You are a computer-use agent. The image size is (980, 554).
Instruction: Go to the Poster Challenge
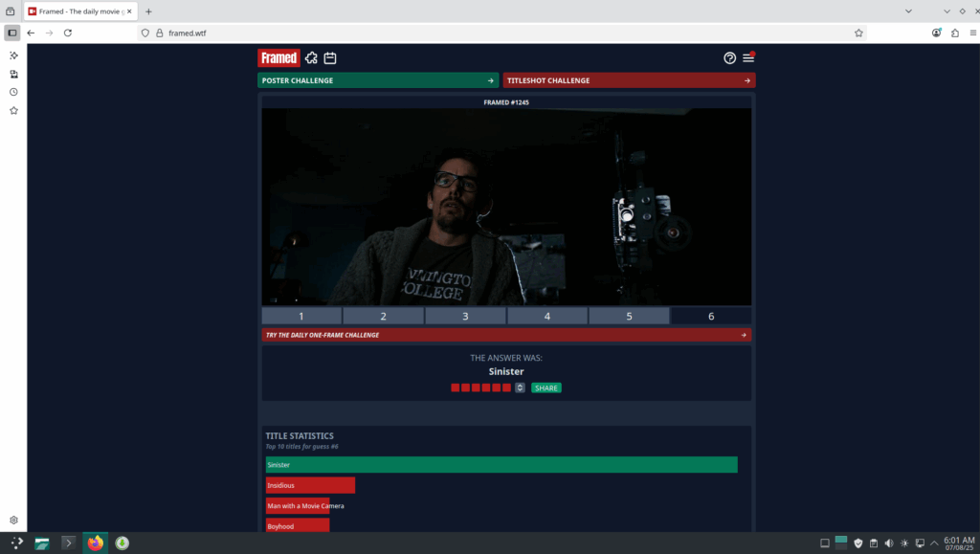pos(378,80)
